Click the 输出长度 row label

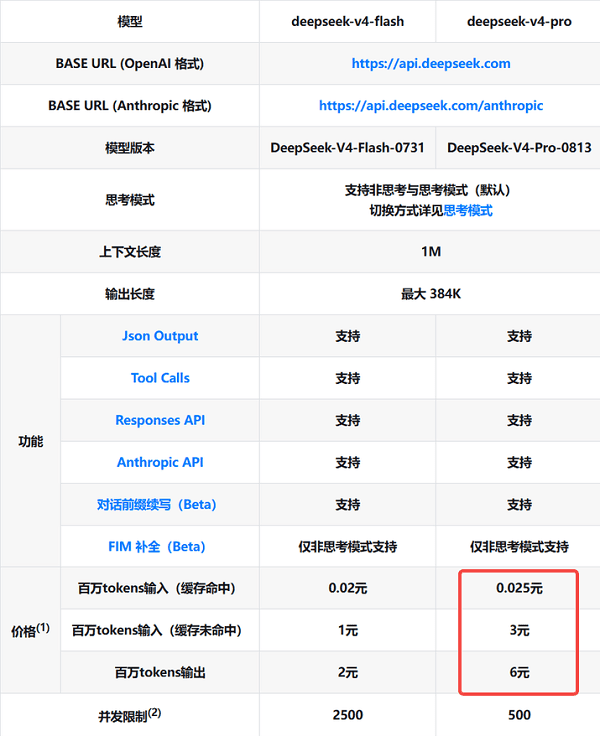click(130, 294)
